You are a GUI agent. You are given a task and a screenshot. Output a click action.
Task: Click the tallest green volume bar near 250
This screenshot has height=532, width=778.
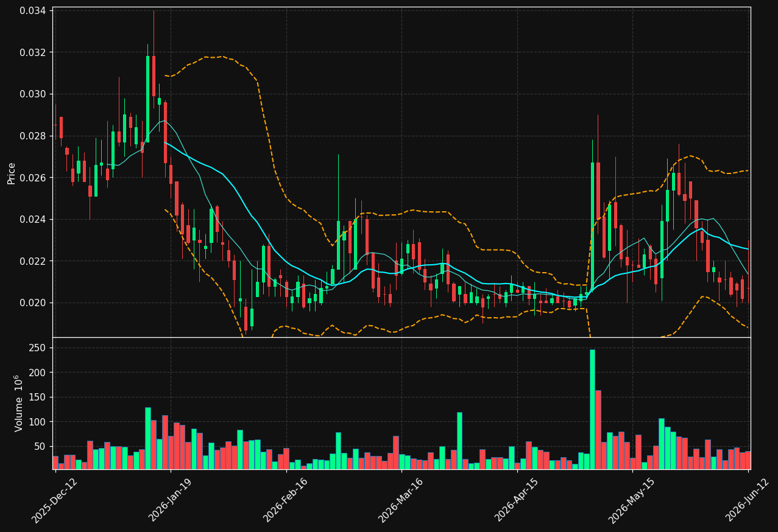(592, 409)
